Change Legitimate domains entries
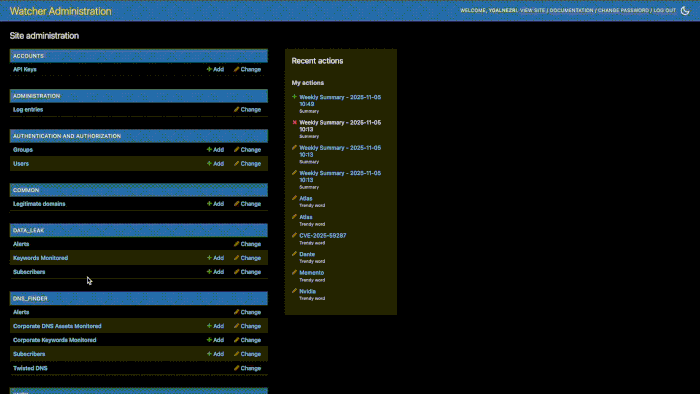Viewport: 700px width, 394px height. [247, 203]
